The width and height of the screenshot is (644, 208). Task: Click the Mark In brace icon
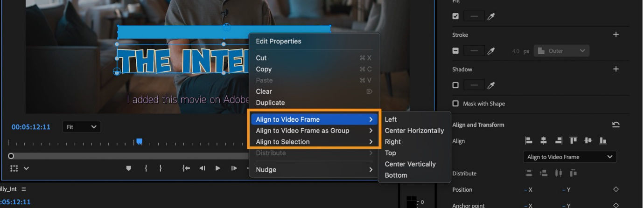click(146, 168)
